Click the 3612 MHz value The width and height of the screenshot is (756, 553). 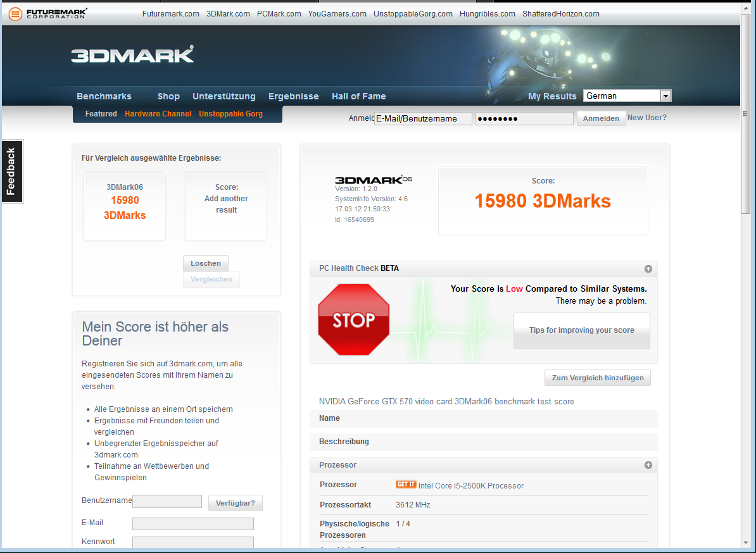413,505
